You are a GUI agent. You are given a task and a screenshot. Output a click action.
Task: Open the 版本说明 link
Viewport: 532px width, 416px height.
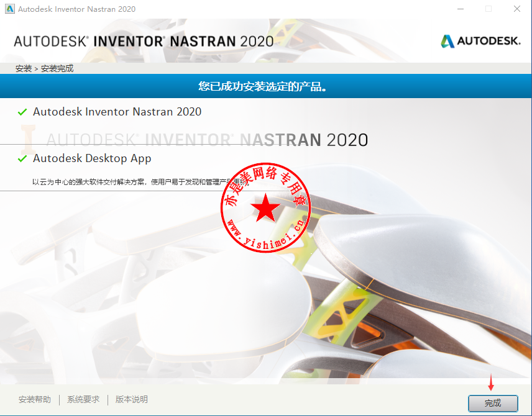pos(131,399)
